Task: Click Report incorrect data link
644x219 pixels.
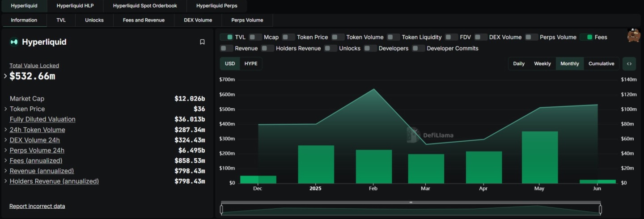Action: pos(37,206)
